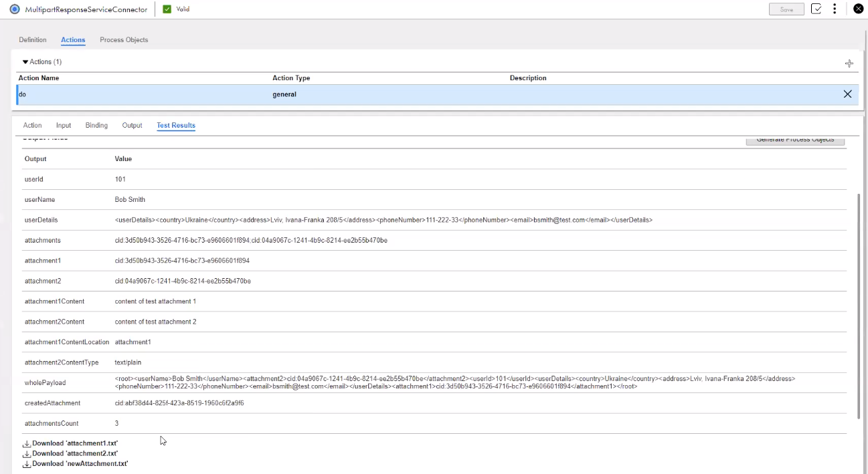Open the three-dot more options menu
The image size is (868, 474).
pos(835,9)
